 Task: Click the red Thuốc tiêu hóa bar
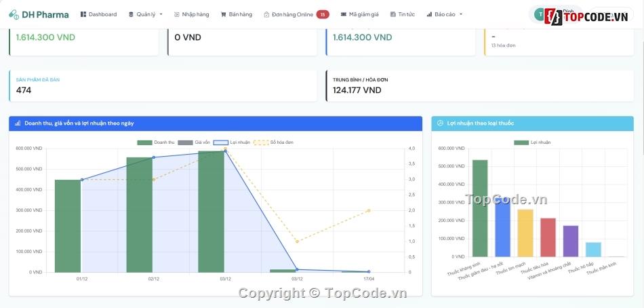click(548, 237)
